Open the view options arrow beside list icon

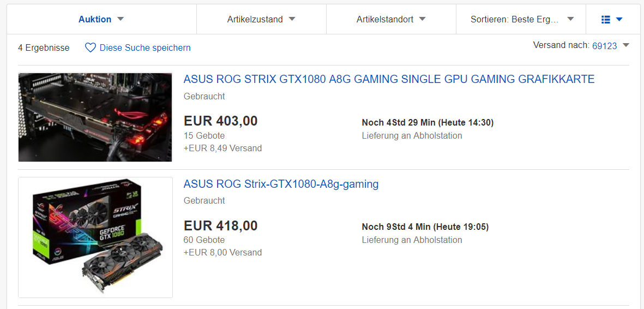point(619,20)
